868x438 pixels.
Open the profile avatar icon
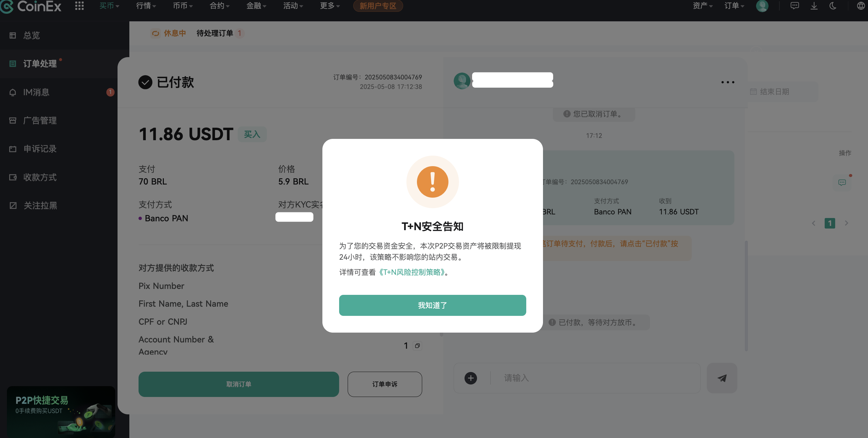tap(763, 6)
